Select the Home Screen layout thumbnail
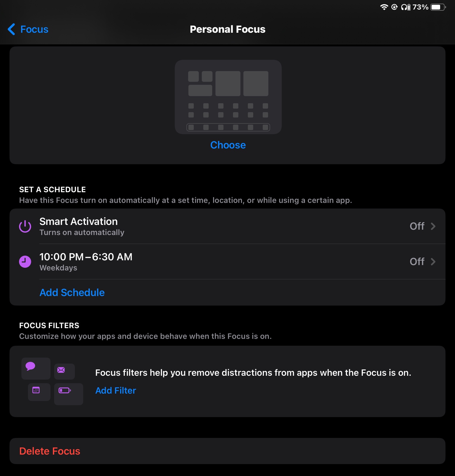 point(228,97)
